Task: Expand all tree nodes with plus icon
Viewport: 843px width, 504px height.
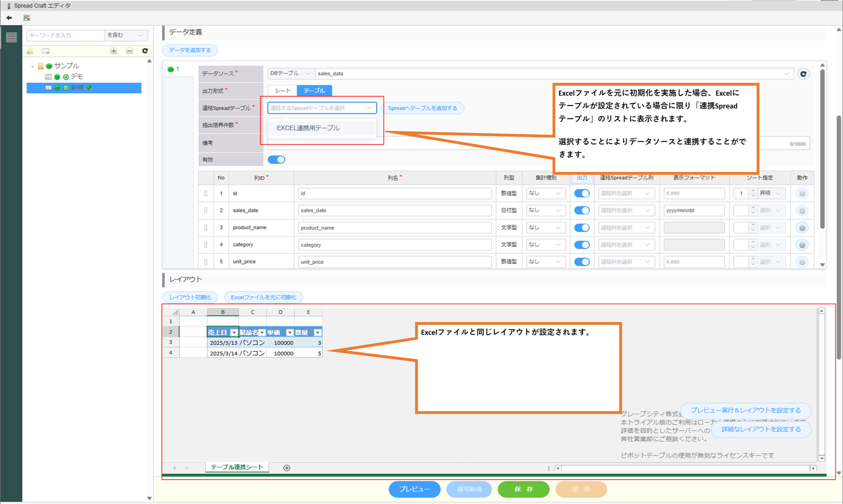Action: pos(114,51)
